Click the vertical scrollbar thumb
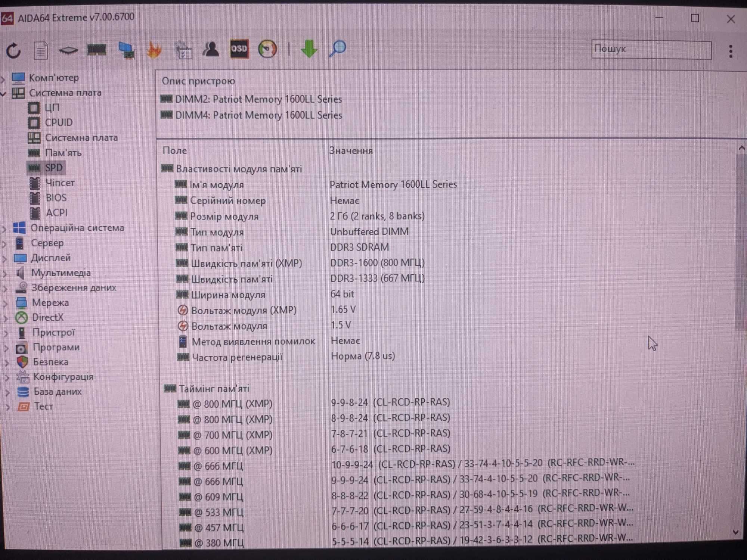The image size is (747, 560). click(740, 243)
